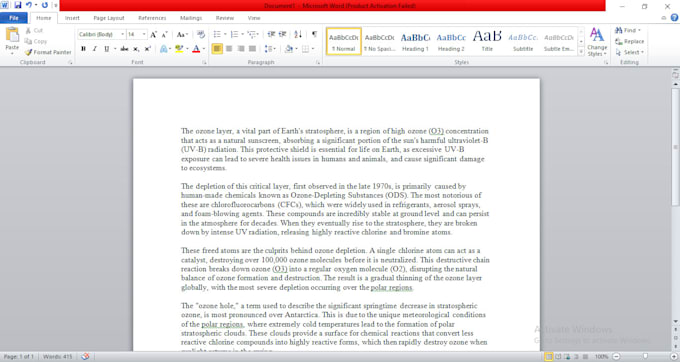Open the Font dialog launcher
This screenshot has width=680, height=362.
[x=204, y=62]
